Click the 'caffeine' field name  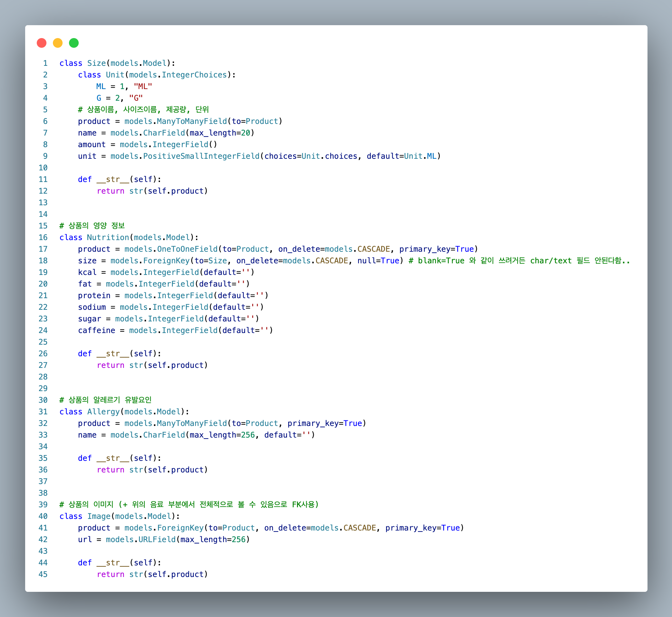tap(96, 330)
